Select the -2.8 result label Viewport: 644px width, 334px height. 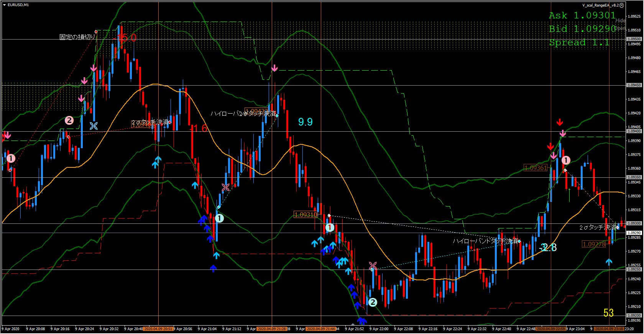(548, 248)
